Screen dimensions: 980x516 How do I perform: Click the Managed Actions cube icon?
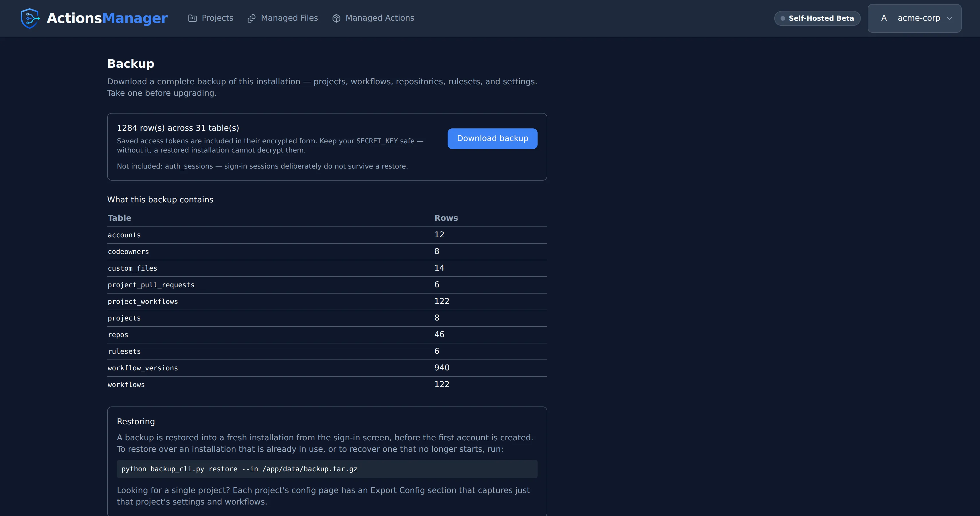pyautogui.click(x=336, y=18)
